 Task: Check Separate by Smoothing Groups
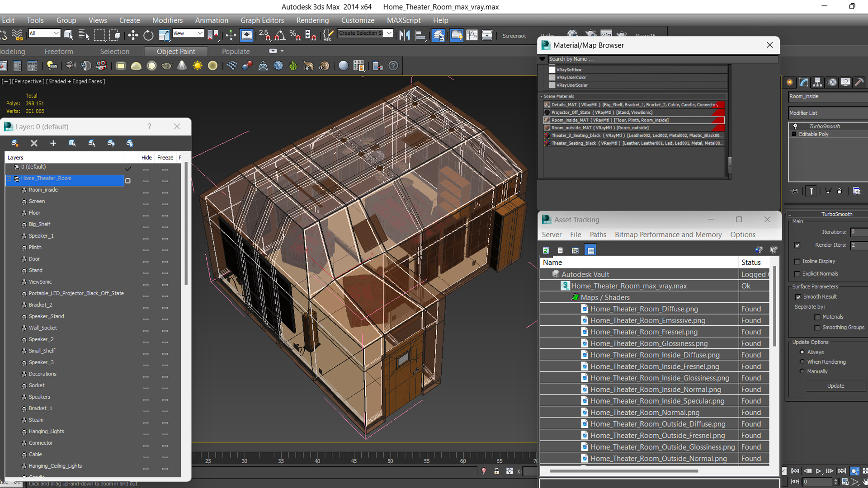[817, 328]
